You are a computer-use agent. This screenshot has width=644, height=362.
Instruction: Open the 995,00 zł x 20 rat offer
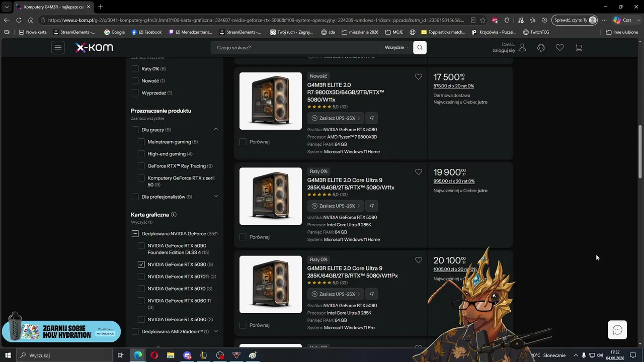[454, 182]
